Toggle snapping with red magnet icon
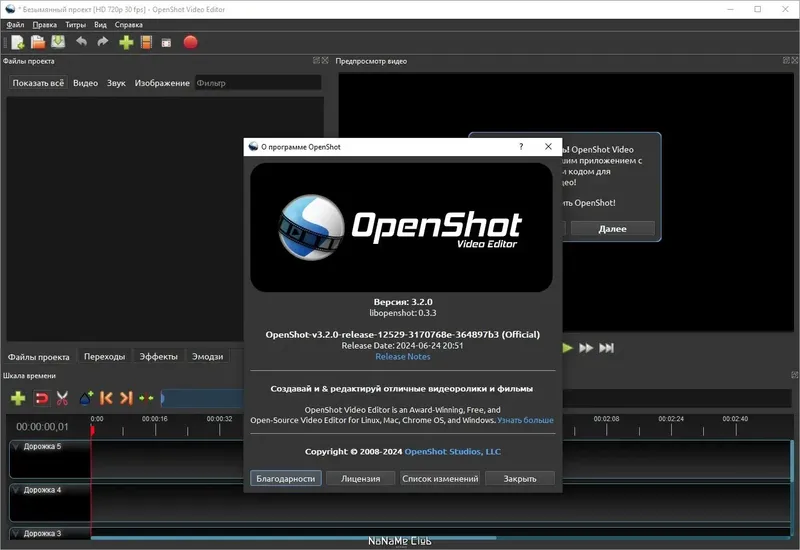The width and height of the screenshot is (800, 550). (41, 397)
